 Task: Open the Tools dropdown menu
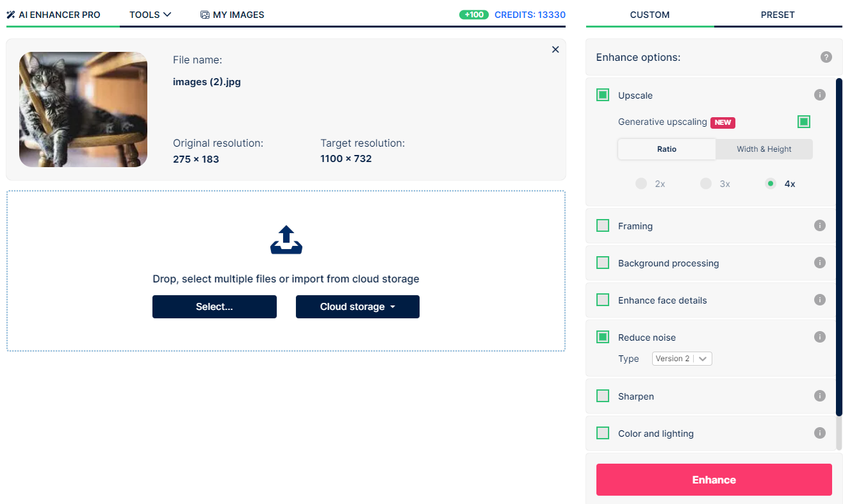150,15
